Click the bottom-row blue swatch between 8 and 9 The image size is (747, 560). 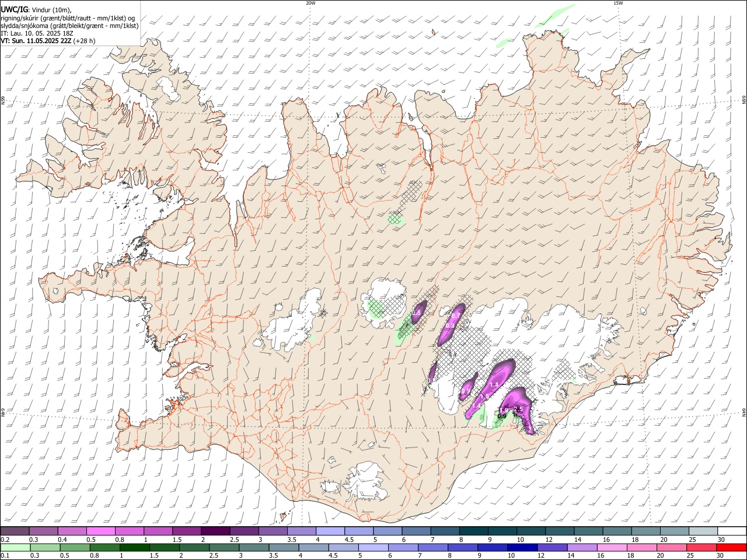pos(463,547)
